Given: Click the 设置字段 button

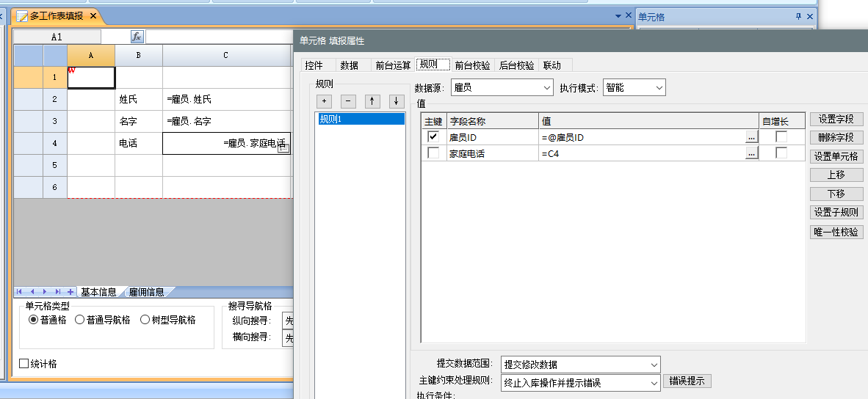Looking at the screenshot, I should (836, 119).
